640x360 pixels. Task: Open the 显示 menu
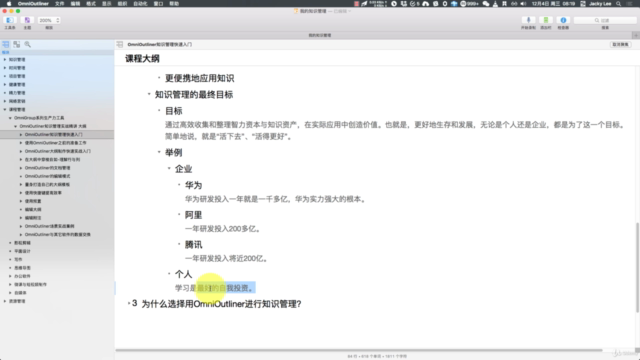coord(107,4)
